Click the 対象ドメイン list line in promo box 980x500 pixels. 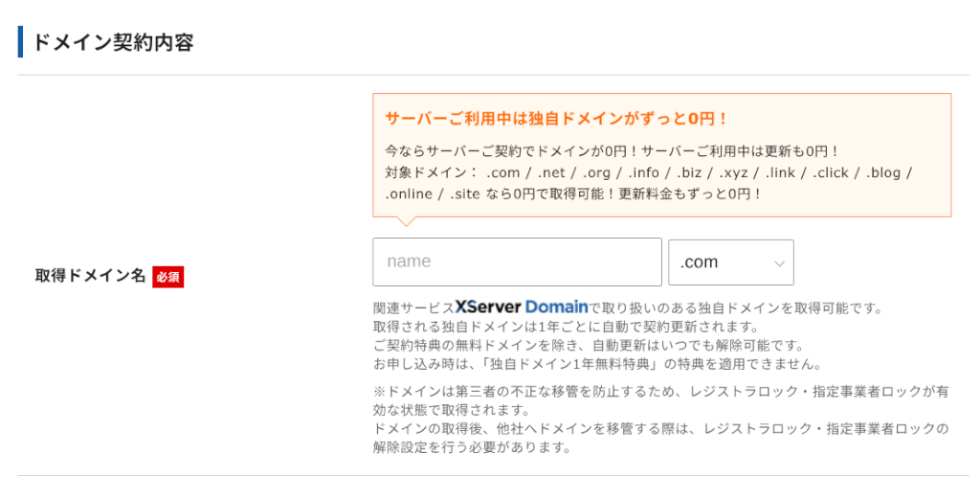(x=649, y=172)
